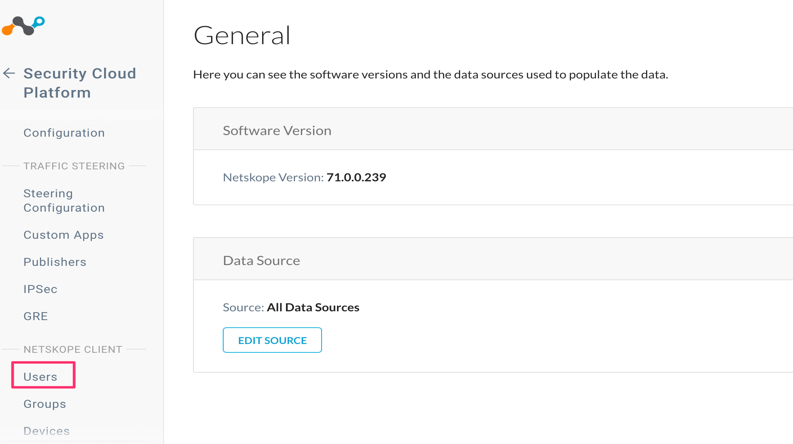Screen dimensions: 793x444
Task: Click the Netskope Client section label
Action: point(73,350)
